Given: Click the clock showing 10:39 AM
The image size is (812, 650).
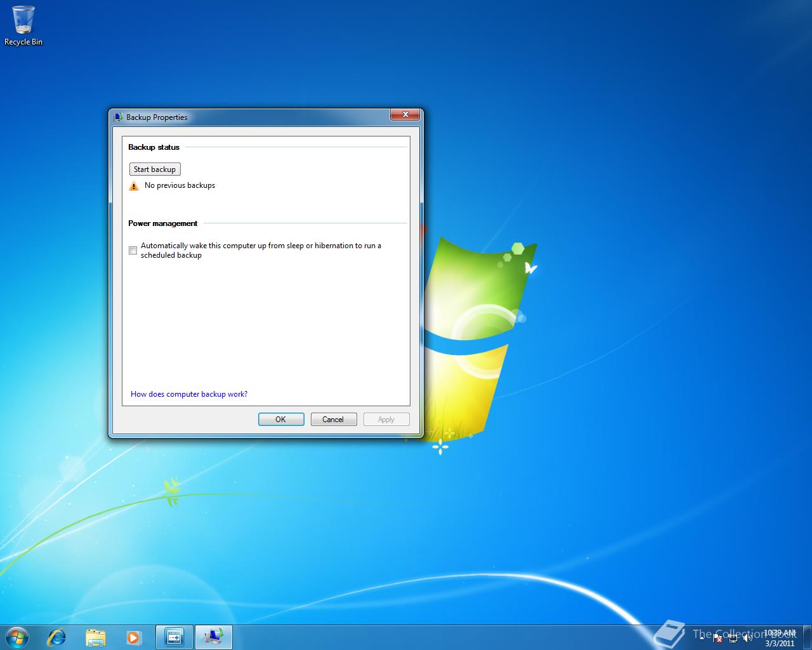Looking at the screenshot, I should click(x=780, y=638).
